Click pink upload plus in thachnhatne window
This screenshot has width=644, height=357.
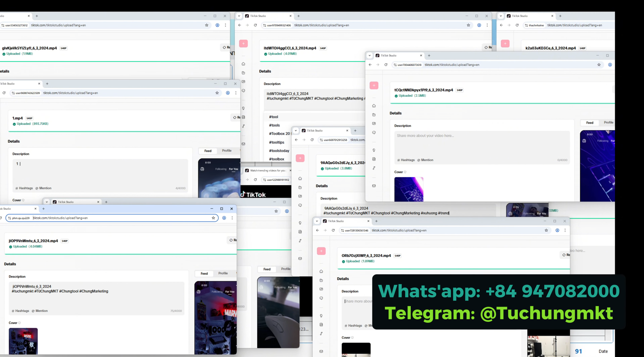[x=505, y=44]
